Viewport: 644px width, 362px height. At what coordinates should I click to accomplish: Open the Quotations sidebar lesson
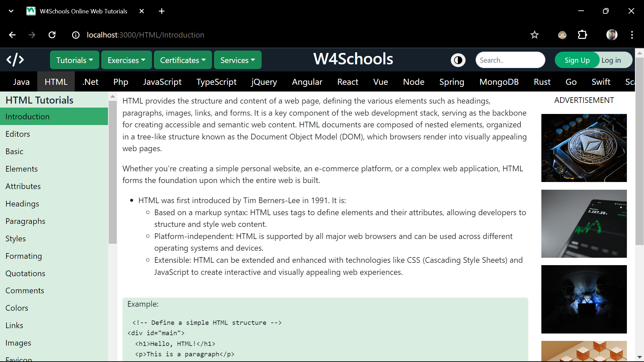point(54,273)
